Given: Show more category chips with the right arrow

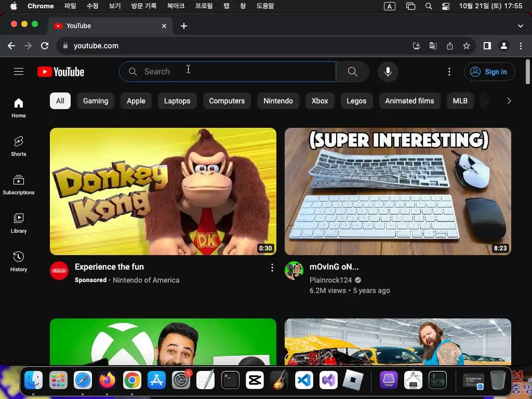Looking at the screenshot, I should tap(509, 101).
